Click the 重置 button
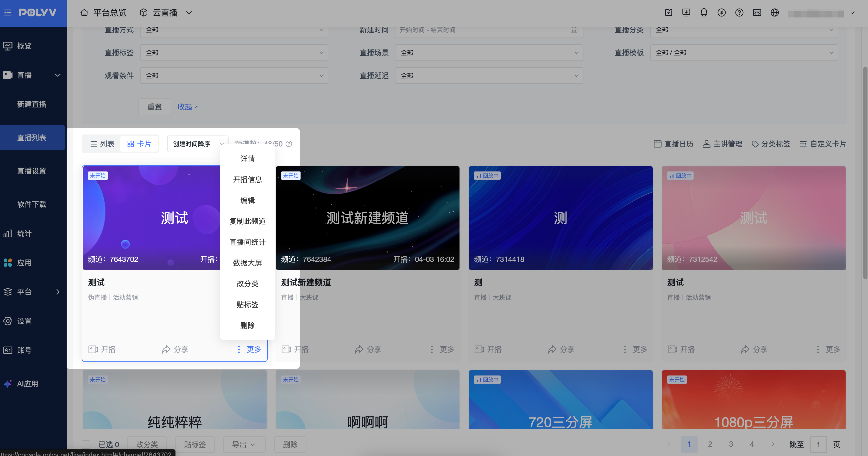868x456 pixels. pyautogui.click(x=155, y=107)
